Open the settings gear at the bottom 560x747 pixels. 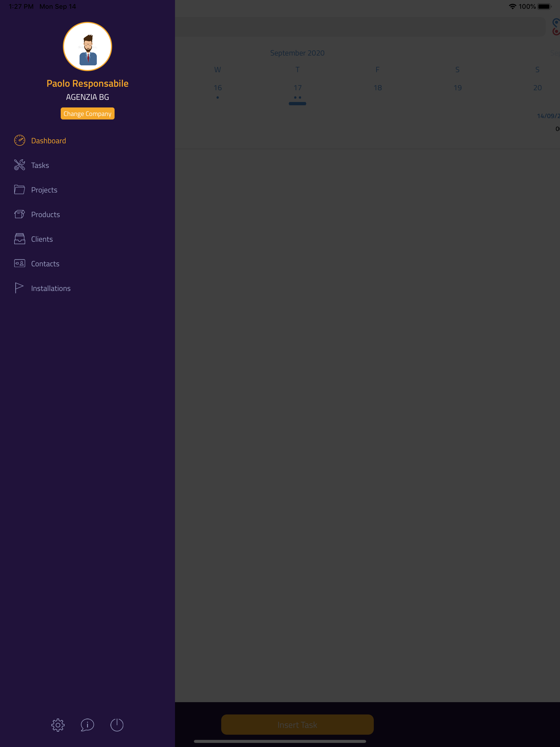point(58,725)
